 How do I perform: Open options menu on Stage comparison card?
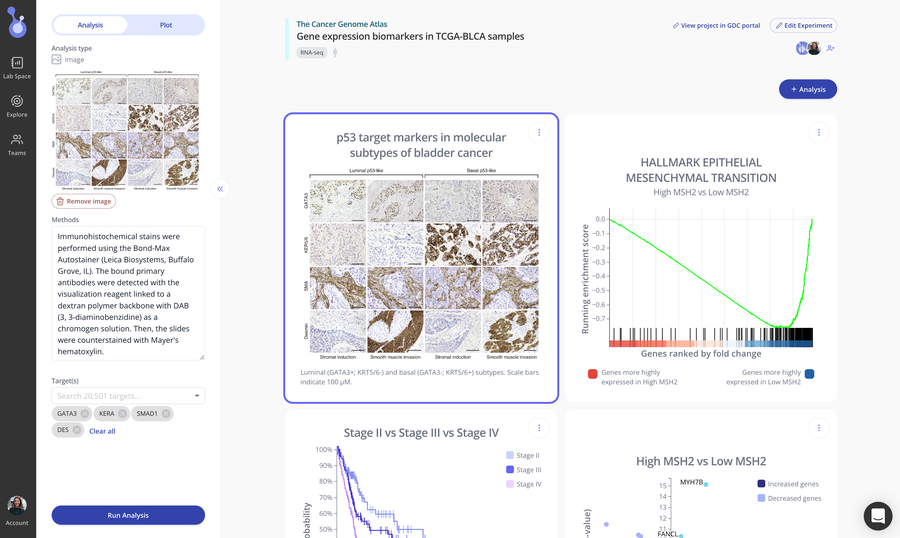[538, 428]
